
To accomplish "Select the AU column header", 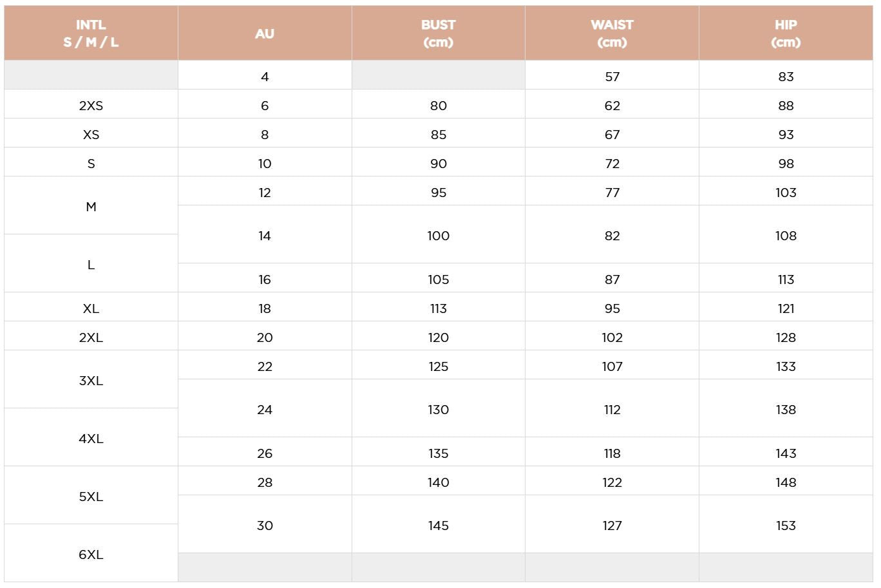I will 265,33.
